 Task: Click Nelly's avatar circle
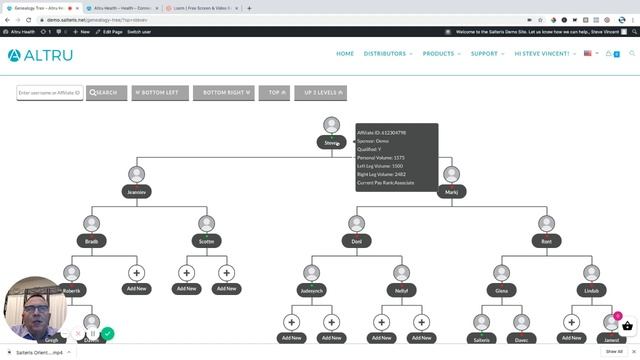[x=401, y=273]
